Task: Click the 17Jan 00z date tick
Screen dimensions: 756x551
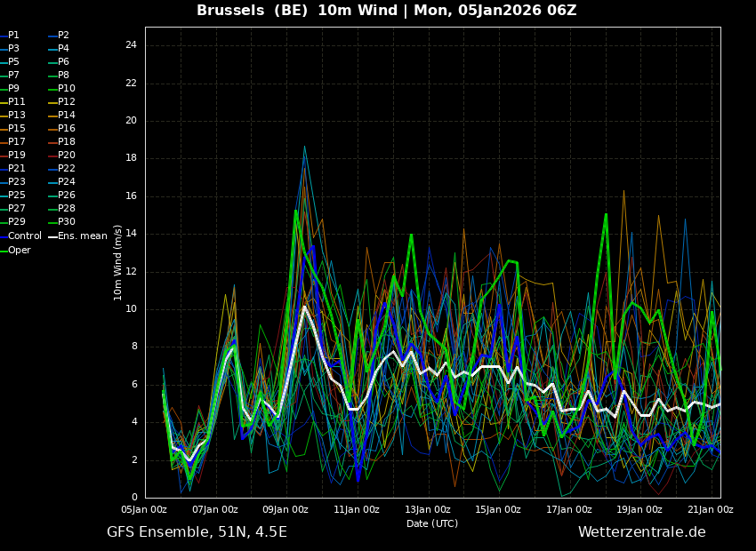Action: pyautogui.click(x=569, y=509)
